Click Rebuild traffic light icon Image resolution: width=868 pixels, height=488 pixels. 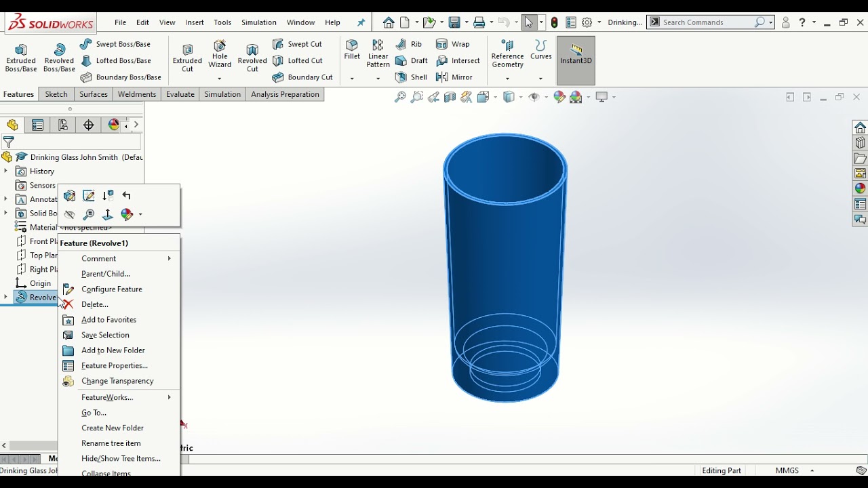click(x=554, y=22)
